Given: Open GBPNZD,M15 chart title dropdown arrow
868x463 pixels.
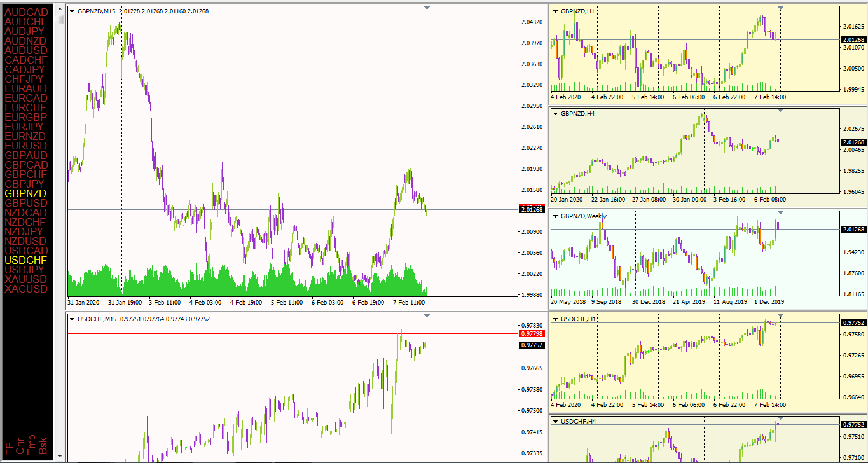Looking at the screenshot, I should [72, 11].
